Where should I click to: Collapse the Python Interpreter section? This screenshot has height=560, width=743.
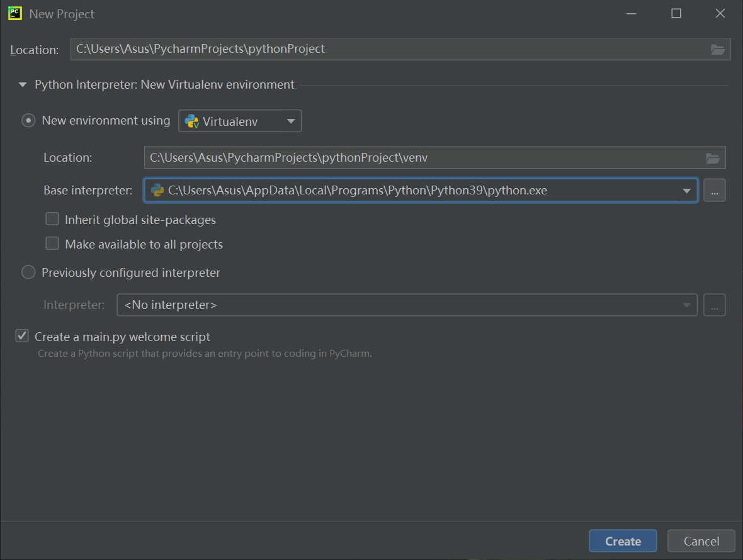pyautogui.click(x=23, y=84)
